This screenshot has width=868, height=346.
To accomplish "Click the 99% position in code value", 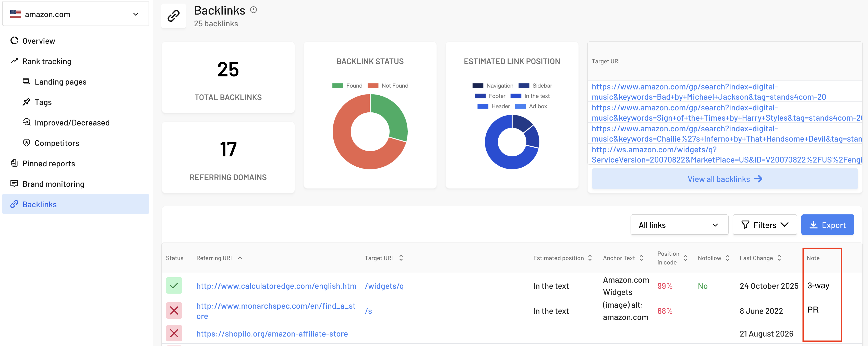I will [x=665, y=286].
